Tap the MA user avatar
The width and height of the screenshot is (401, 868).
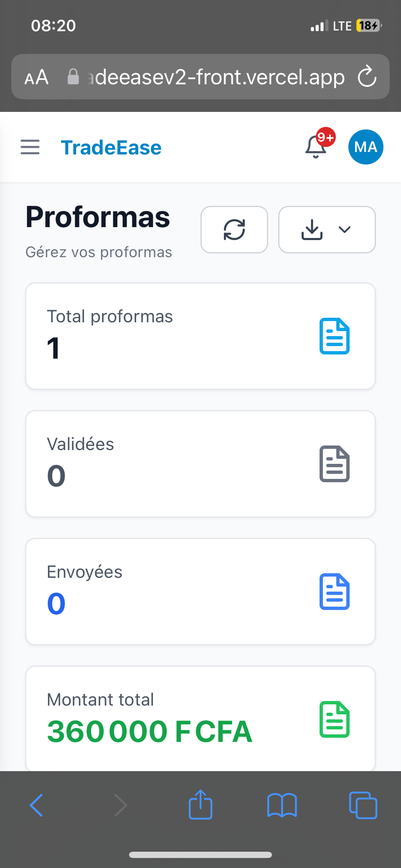coord(365,147)
